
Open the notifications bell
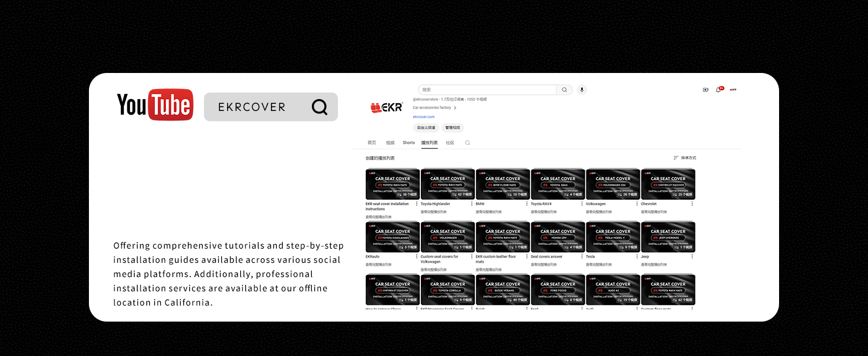point(719,90)
